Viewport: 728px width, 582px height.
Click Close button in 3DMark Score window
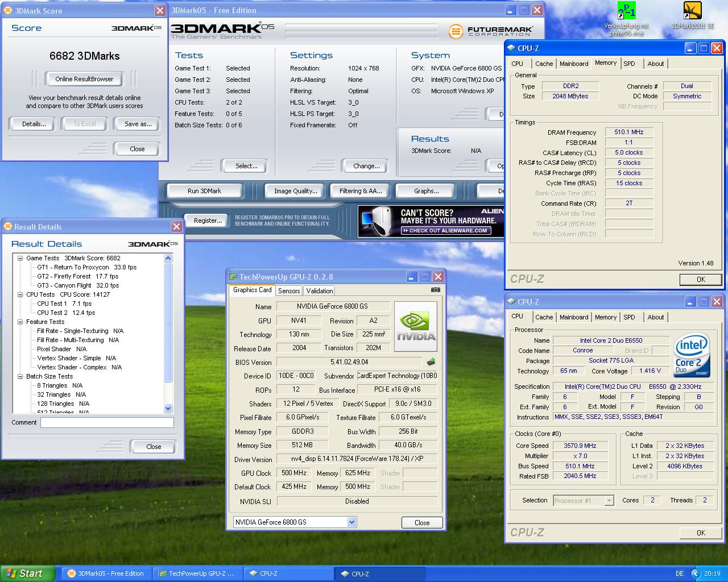[137, 149]
